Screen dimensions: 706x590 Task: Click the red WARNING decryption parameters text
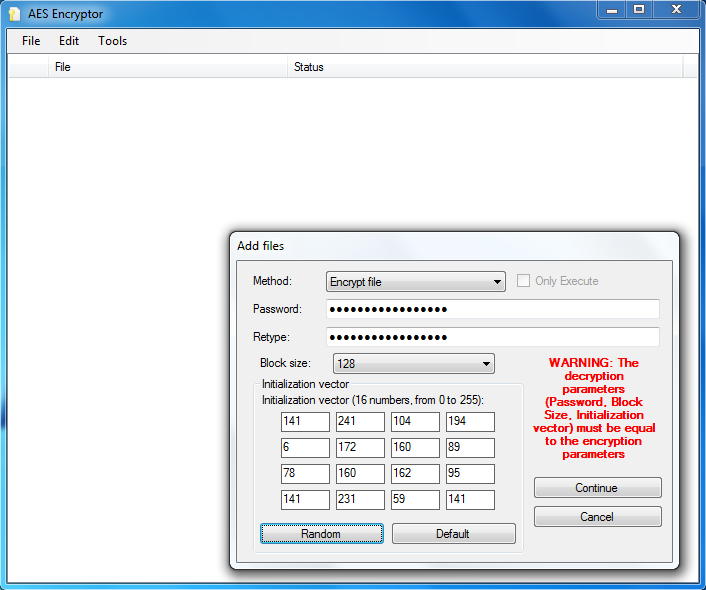click(594, 408)
